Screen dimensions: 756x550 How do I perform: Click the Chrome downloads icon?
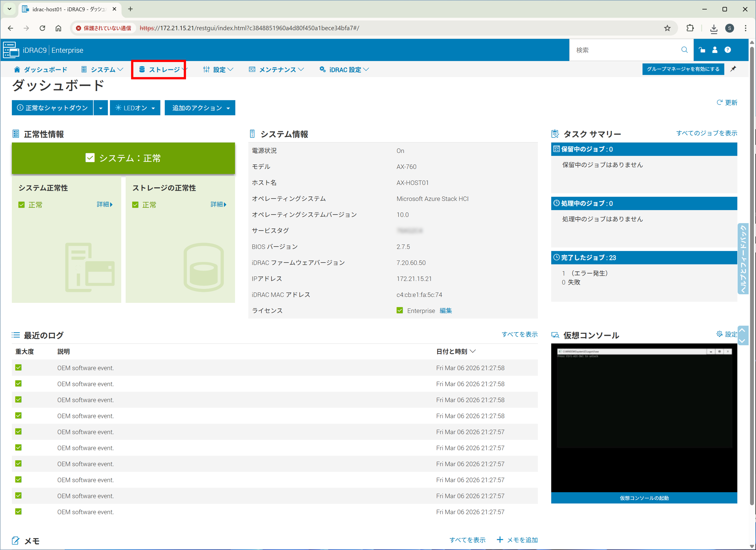(713, 29)
